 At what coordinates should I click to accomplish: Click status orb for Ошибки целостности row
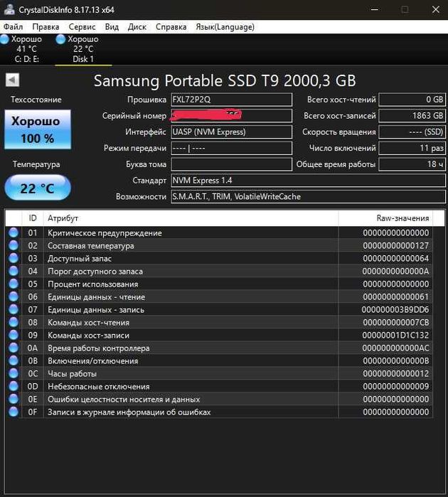click(x=14, y=399)
